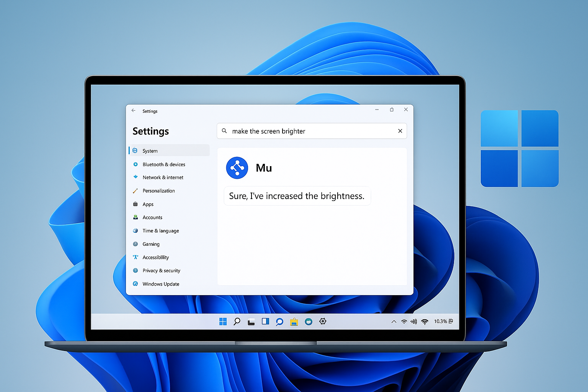Image resolution: width=588 pixels, height=392 pixels.
Task: Open Task View on the taskbar
Action: click(251, 322)
